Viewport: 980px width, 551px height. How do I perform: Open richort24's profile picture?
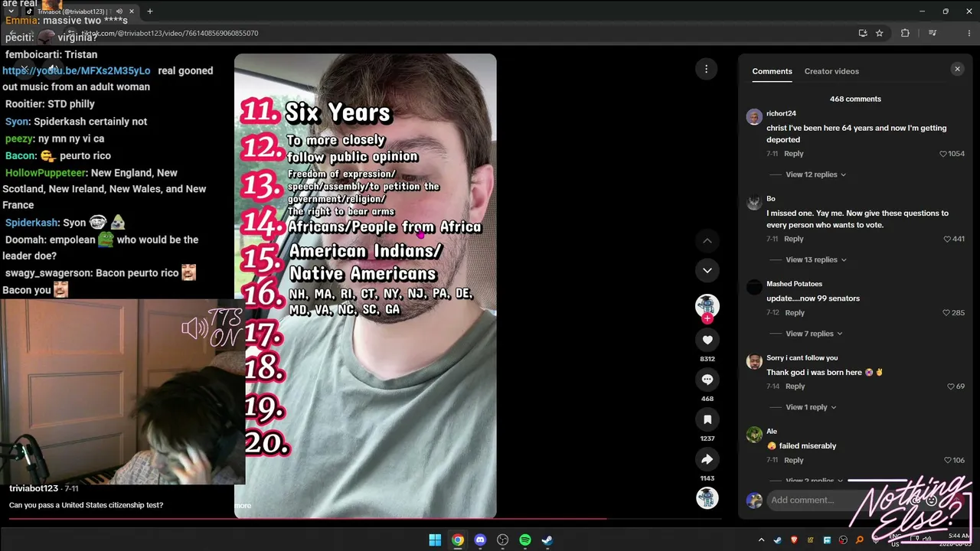[x=754, y=117]
